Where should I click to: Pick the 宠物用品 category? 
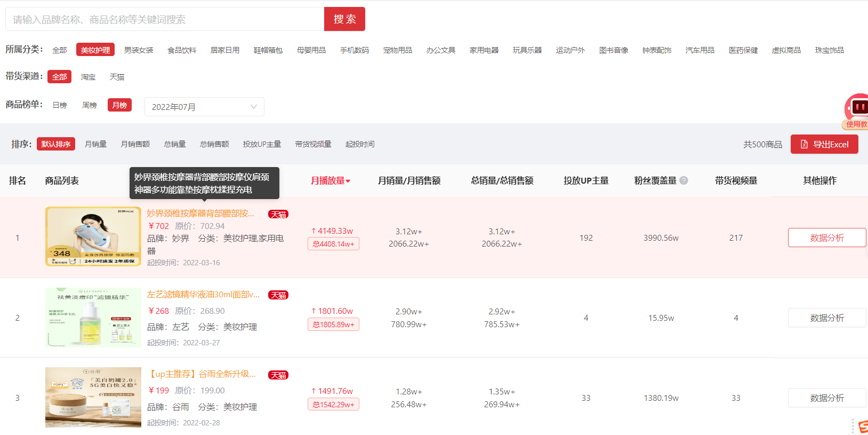[x=398, y=50]
